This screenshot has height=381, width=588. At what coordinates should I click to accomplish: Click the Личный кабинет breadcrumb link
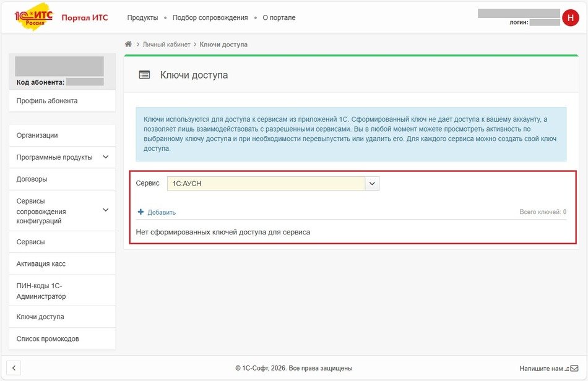tap(166, 45)
